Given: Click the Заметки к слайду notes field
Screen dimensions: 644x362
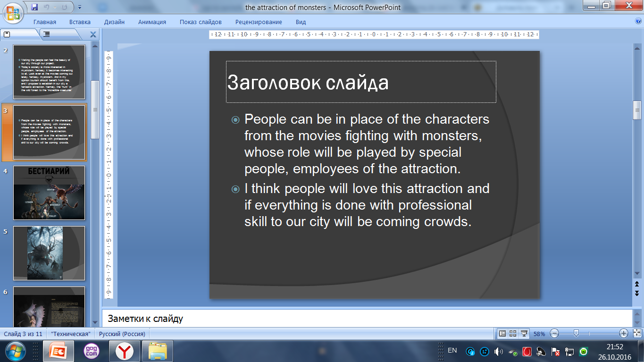Looking at the screenshot, I should (367, 319).
